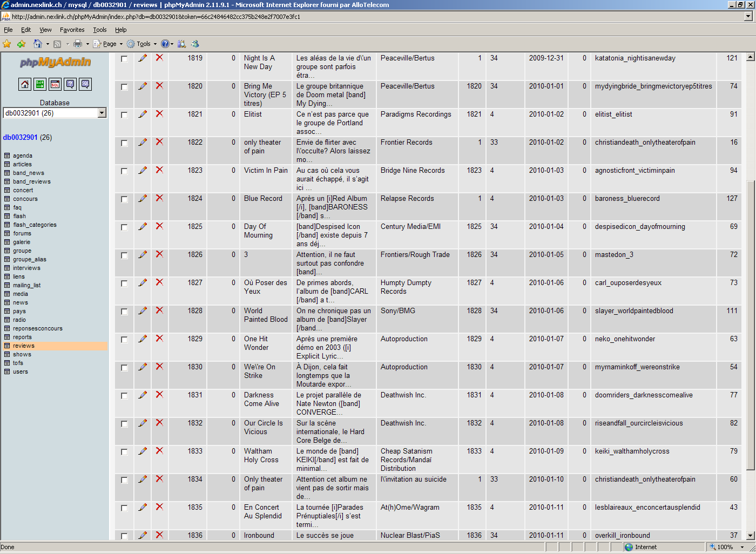Click the Add to Favorites star-plus icon
The image size is (756, 554).
point(21,44)
